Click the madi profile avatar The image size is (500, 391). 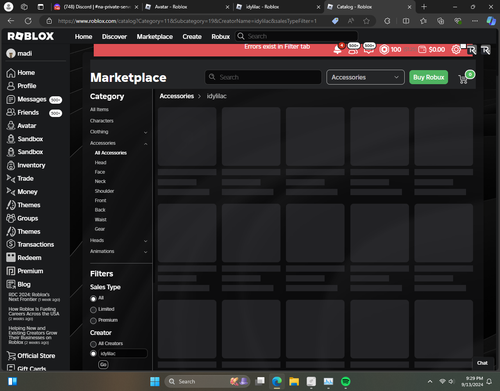coord(11,53)
